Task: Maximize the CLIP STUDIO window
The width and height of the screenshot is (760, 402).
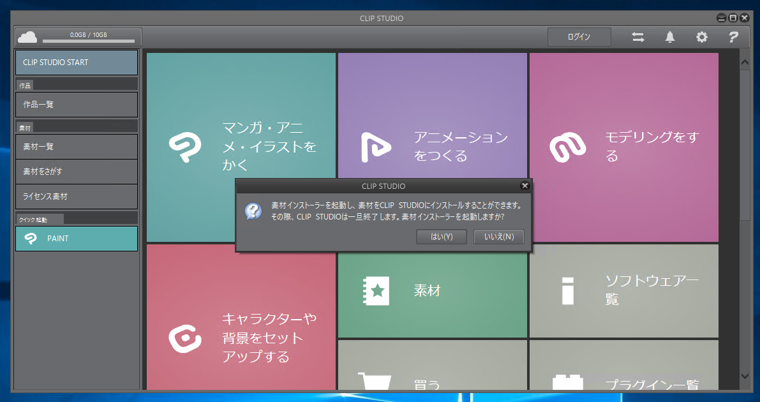Action: tap(733, 18)
